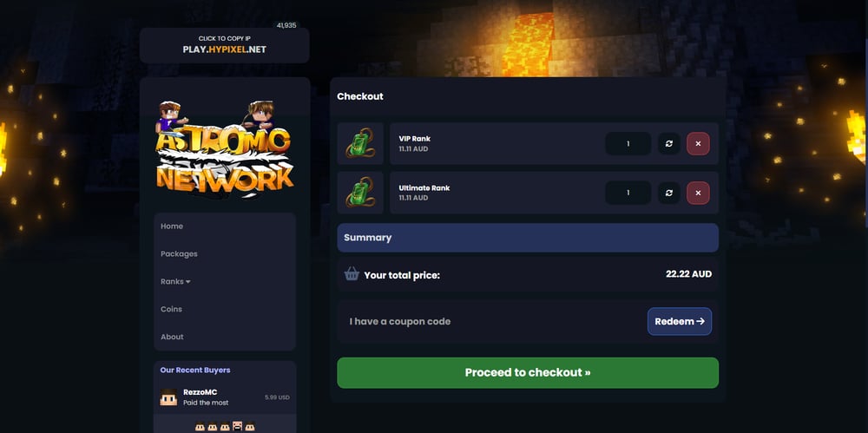Expand the Ranks dropdown menu
This screenshot has width=868, height=433.
(175, 281)
